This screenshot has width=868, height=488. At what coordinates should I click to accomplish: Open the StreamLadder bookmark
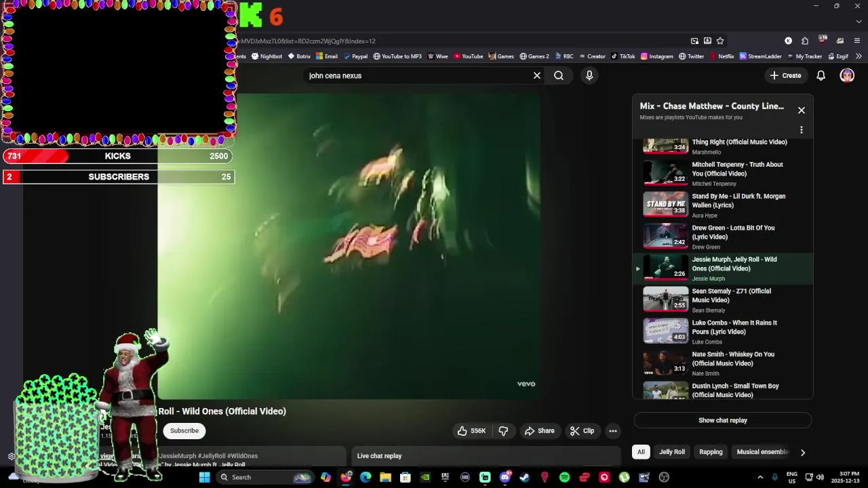point(761,56)
